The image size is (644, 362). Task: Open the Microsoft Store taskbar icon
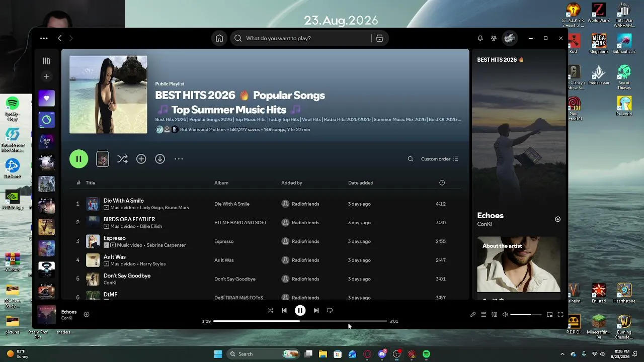pyautogui.click(x=338, y=354)
